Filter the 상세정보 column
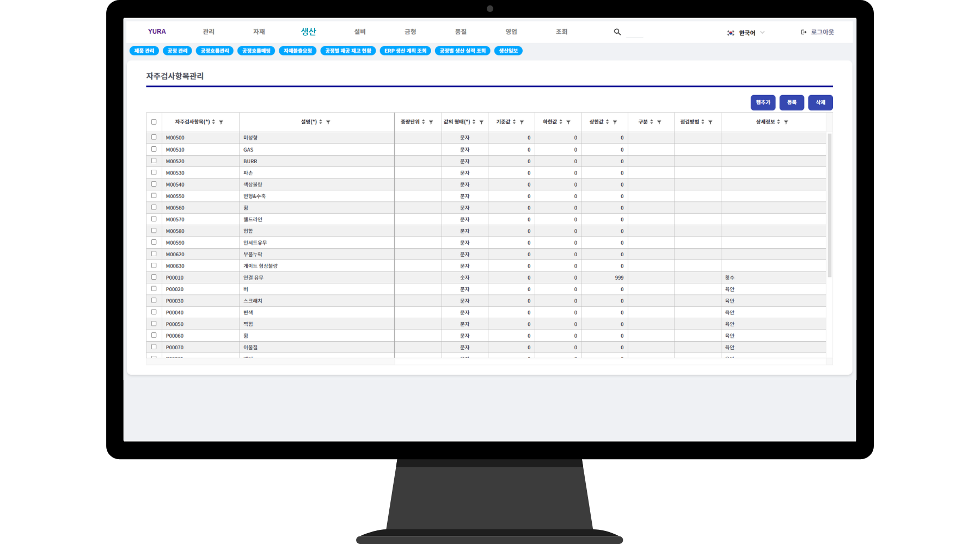 click(x=786, y=122)
